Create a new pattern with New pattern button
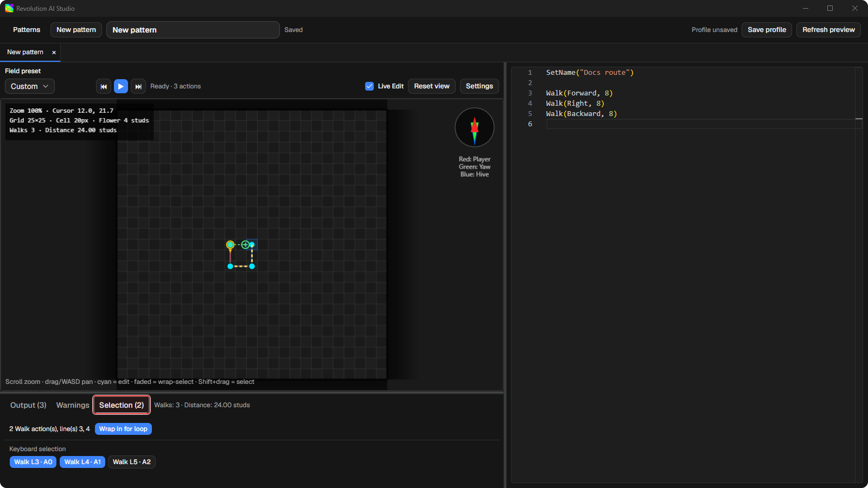Viewport: 868px width, 488px height. coord(76,30)
